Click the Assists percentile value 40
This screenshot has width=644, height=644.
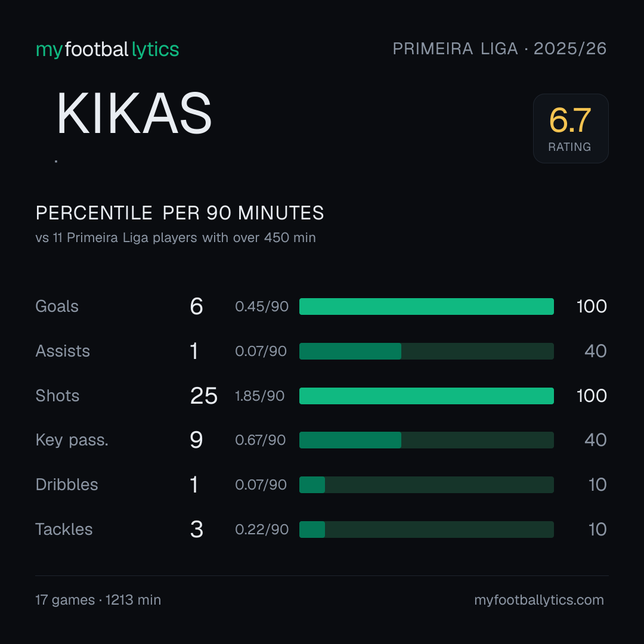tap(596, 351)
